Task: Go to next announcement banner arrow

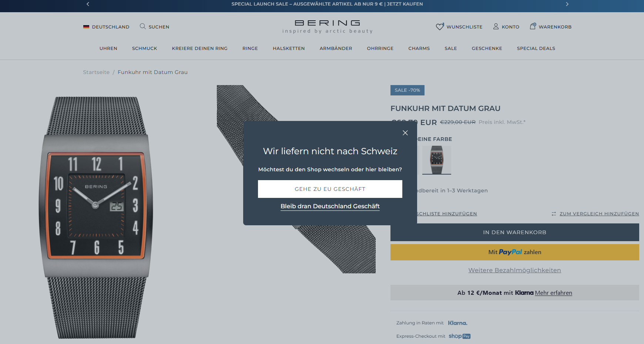Action: [x=567, y=4]
